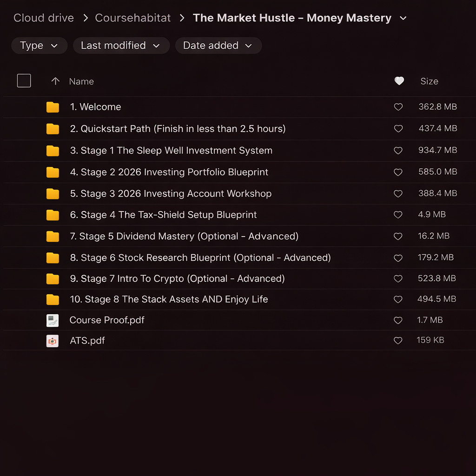Click the Course Proof.pdf file icon
The image size is (476, 476).
coord(53,320)
